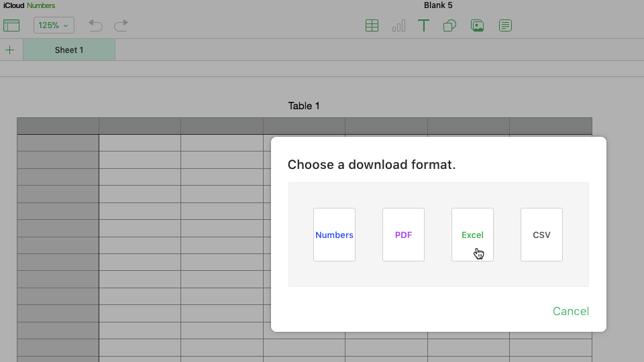
Task: Open the 125% zoom dropdown
Action: coord(54,25)
